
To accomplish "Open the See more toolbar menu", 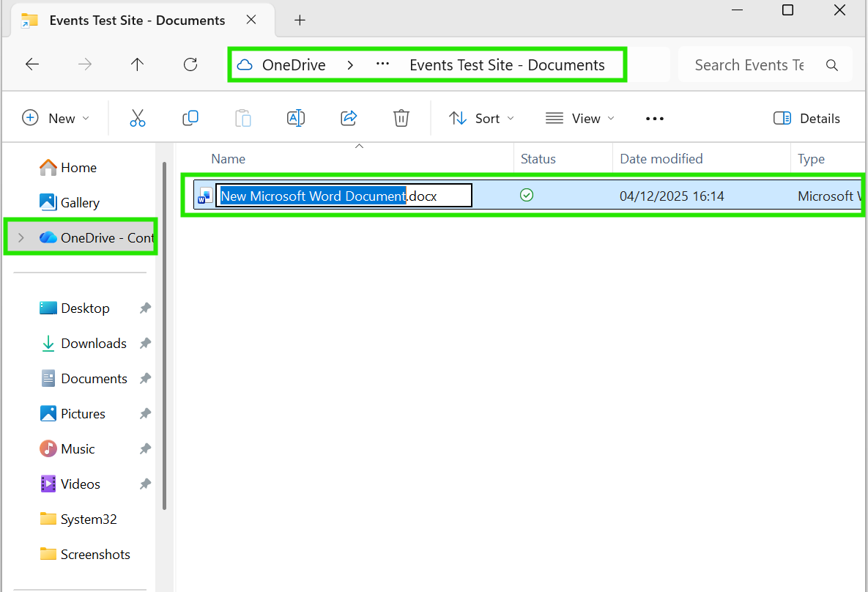I will point(654,119).
